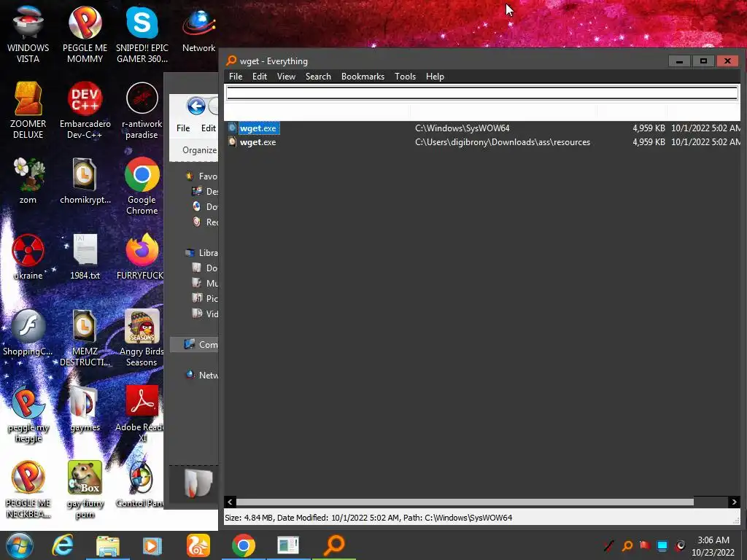Launch Embarcadero Dev-C++ desktop icon

point(85,110)
